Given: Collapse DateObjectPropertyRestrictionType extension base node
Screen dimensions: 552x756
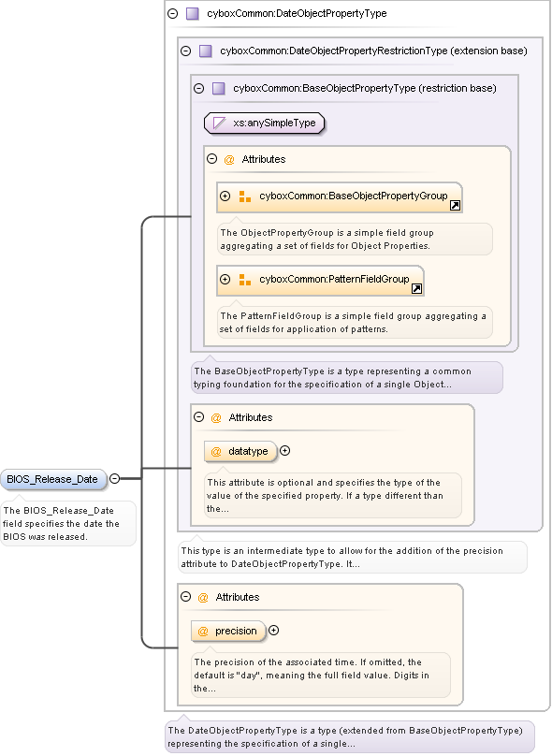Looking at the screenshot, I should pyautogui.click(x=185, y=51).
